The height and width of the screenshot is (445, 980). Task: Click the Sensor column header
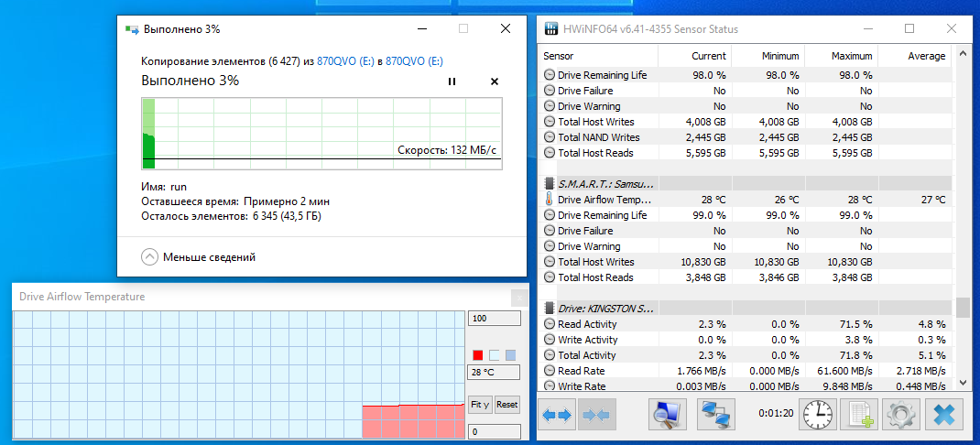pos(598,56)
